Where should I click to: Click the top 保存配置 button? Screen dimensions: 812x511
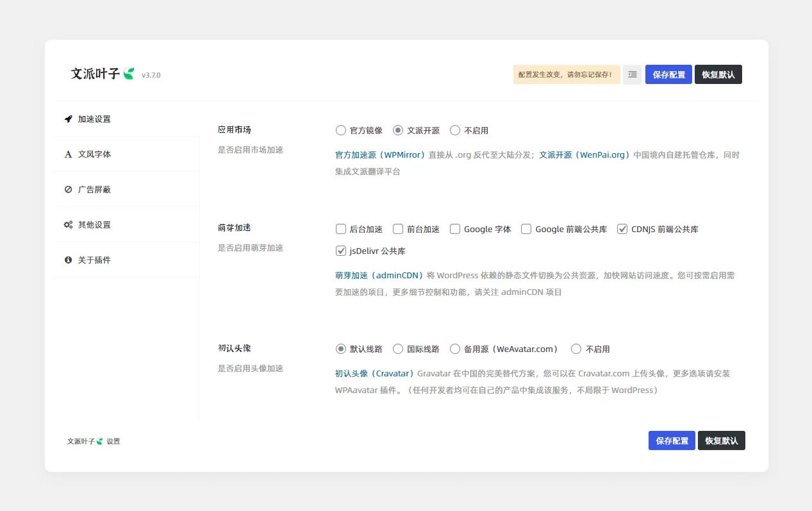[x=668, y=74]
